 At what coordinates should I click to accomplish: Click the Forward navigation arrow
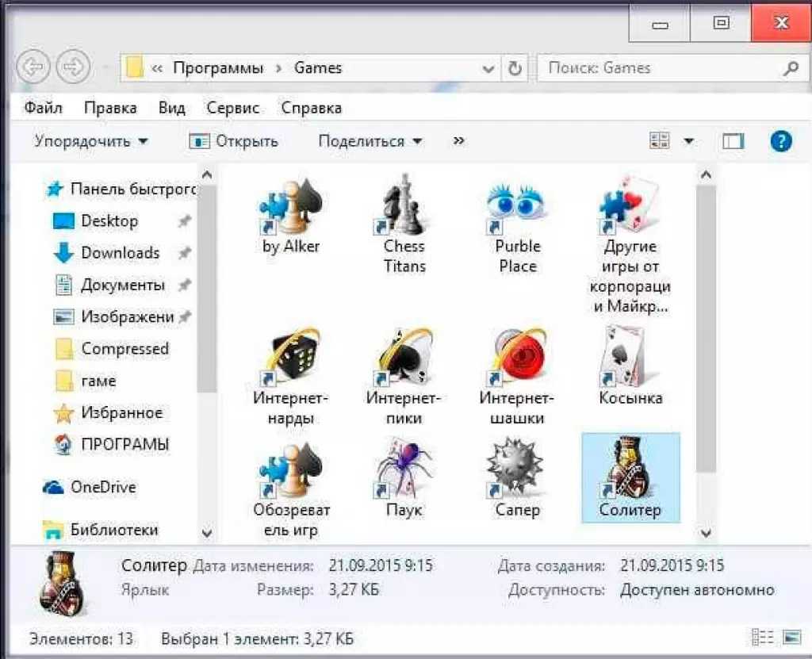click(73, 67)
